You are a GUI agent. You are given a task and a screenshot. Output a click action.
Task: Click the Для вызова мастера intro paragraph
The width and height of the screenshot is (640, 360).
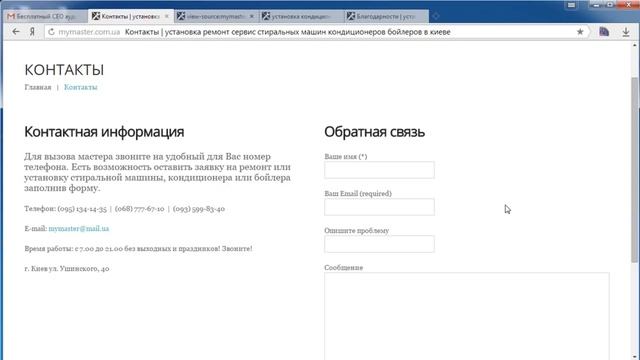158,172
